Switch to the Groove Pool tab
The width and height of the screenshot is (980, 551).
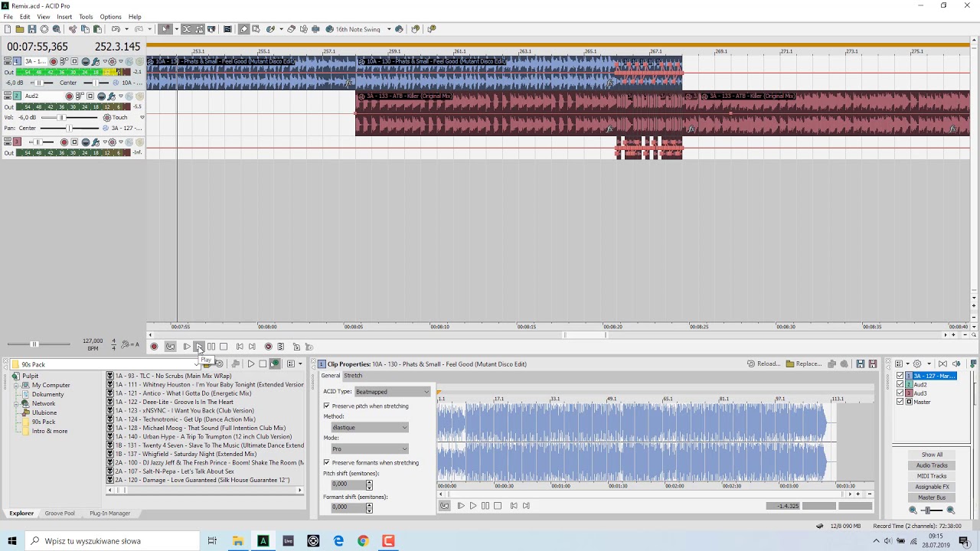click(x=60, y=514)
